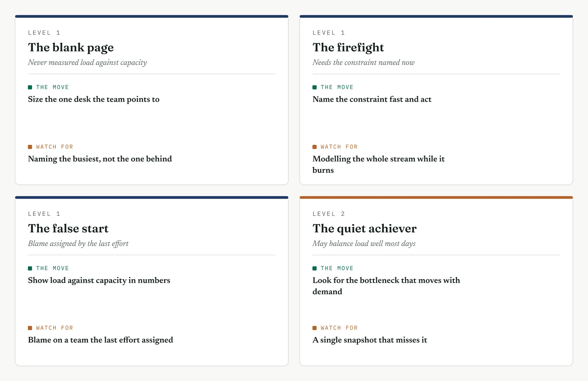The image size is (588, 381).
Task: Click 'Modelling the whole stream while it burns'
Action: click(x=379, y=164)
